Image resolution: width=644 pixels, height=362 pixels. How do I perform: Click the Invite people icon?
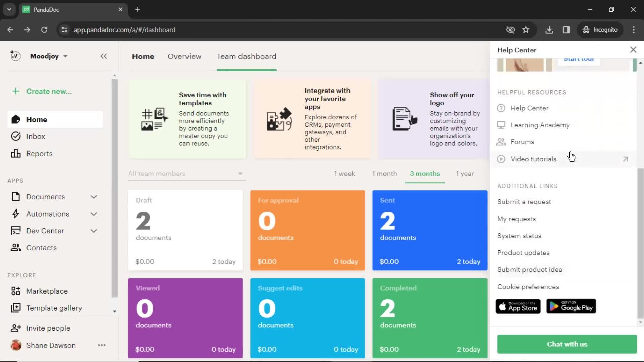click(16, 328)
